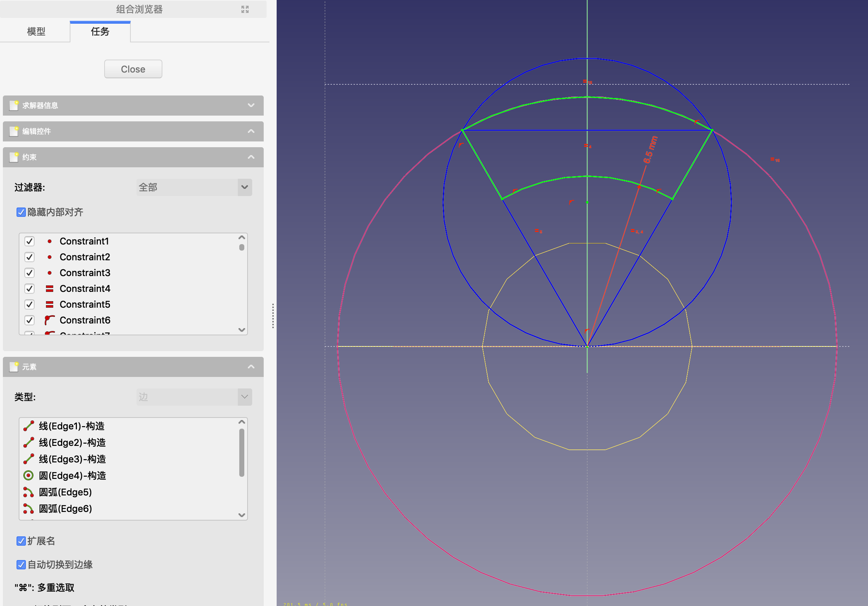Click the Edge5 arc icon in the element list
The height and width of the screenshot is (606, 868).
(29, 492)
